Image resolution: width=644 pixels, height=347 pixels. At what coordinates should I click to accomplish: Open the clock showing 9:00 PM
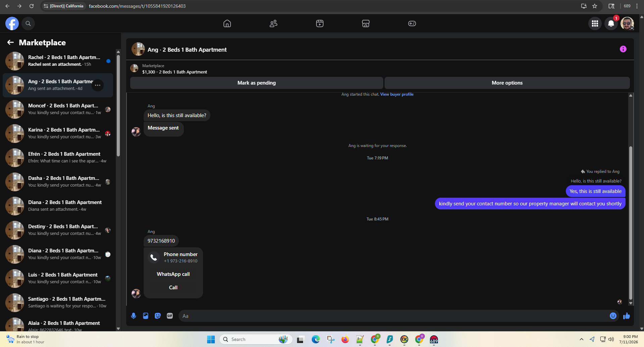[x=629, y=339]
